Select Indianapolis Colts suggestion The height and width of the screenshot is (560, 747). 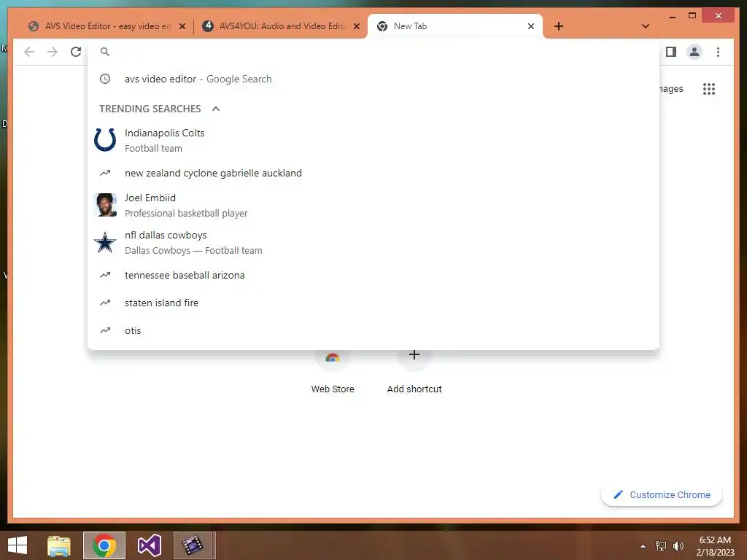tap(373, 141)
